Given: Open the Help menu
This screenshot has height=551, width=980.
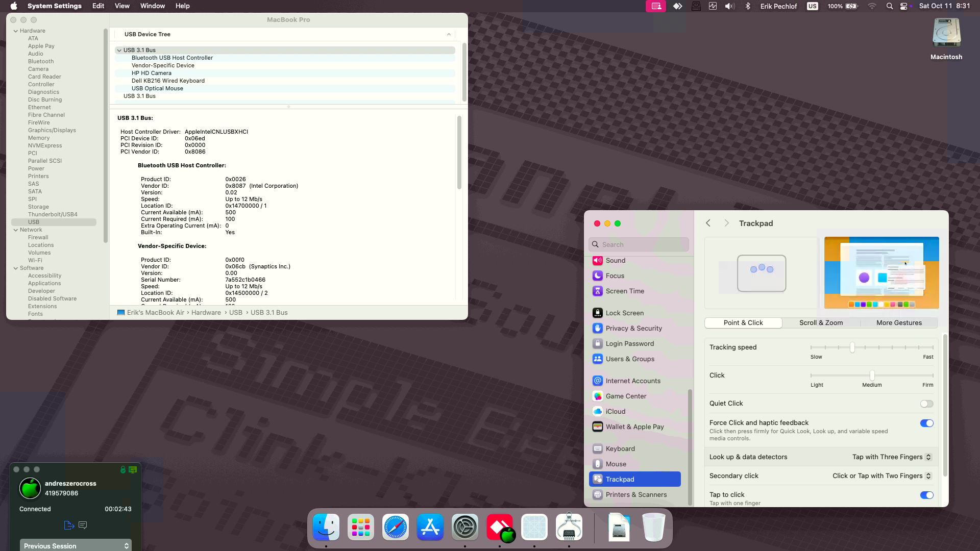Looking at the screenshot, I should coord(182,6).
